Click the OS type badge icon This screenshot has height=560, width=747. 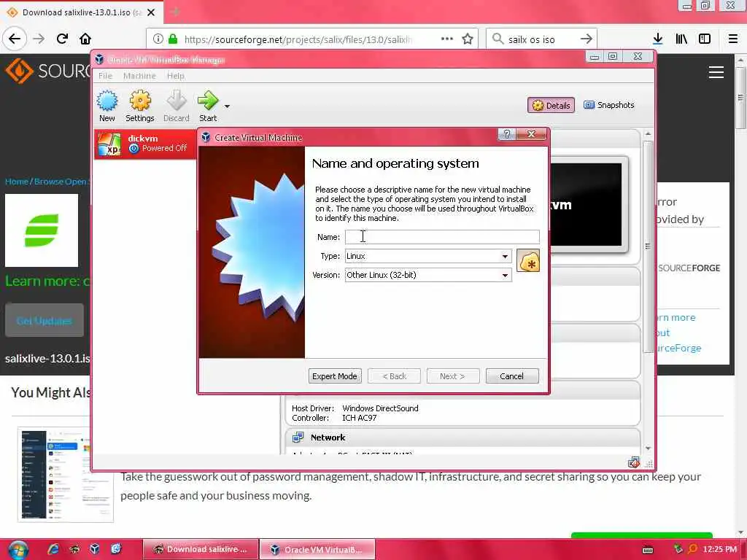coord(528,261)
